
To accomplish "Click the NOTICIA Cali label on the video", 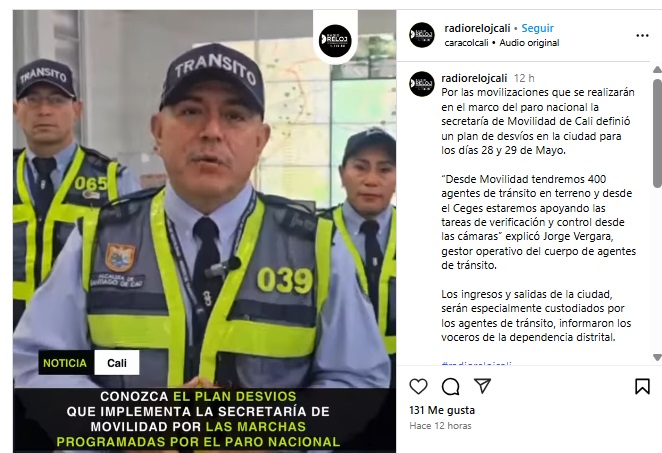I will (x=89, y=363).
